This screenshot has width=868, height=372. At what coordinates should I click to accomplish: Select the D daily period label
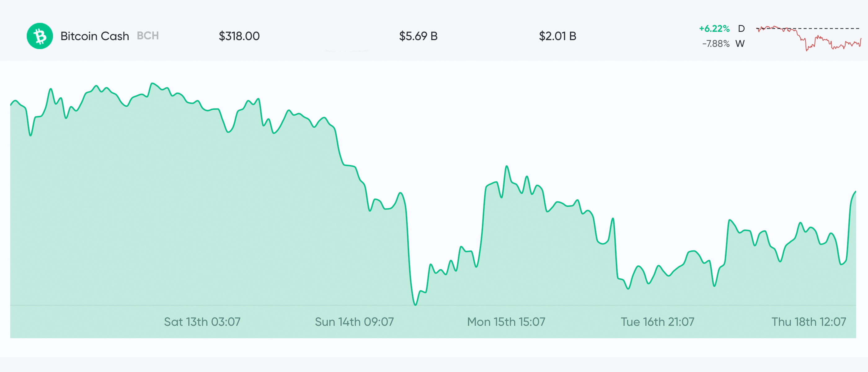tap(741, 29)
